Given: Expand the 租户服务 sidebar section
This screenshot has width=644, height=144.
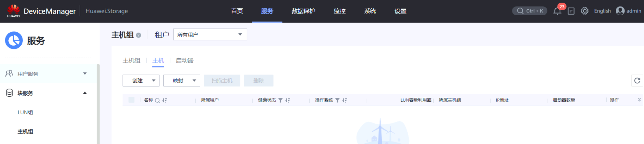Looking at the screenshot, I should (x=85, y=73).
